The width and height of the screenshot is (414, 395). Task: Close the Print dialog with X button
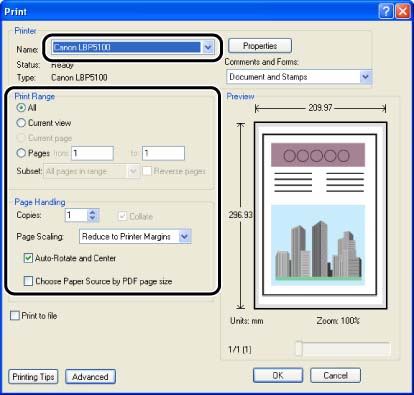pos(403,11)
